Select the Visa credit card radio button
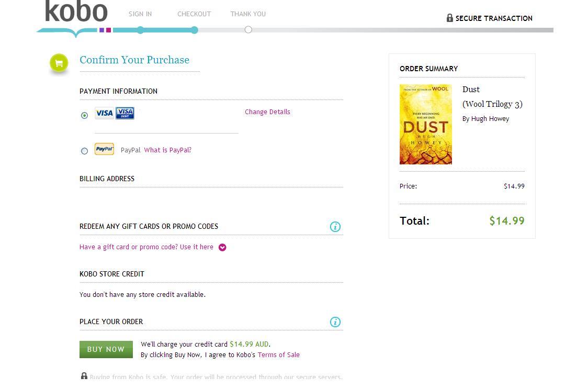Viewport: 588px width, 388px height. (85, 115)
